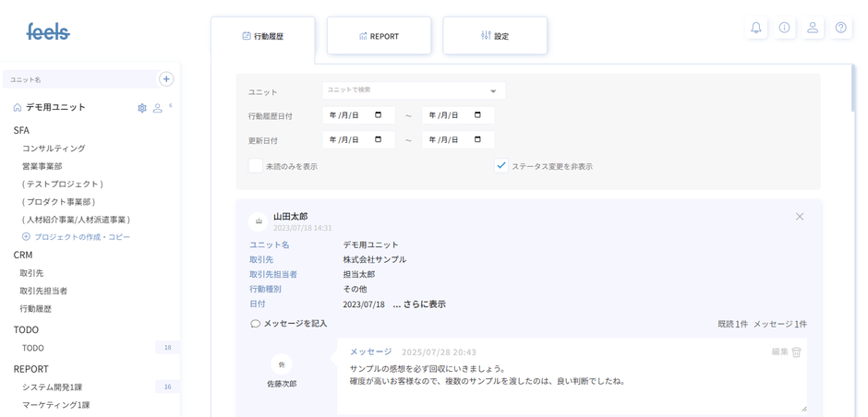Open コンサルティング project in sidebar
The image size is (868, 417).
(x=54, y=149)
